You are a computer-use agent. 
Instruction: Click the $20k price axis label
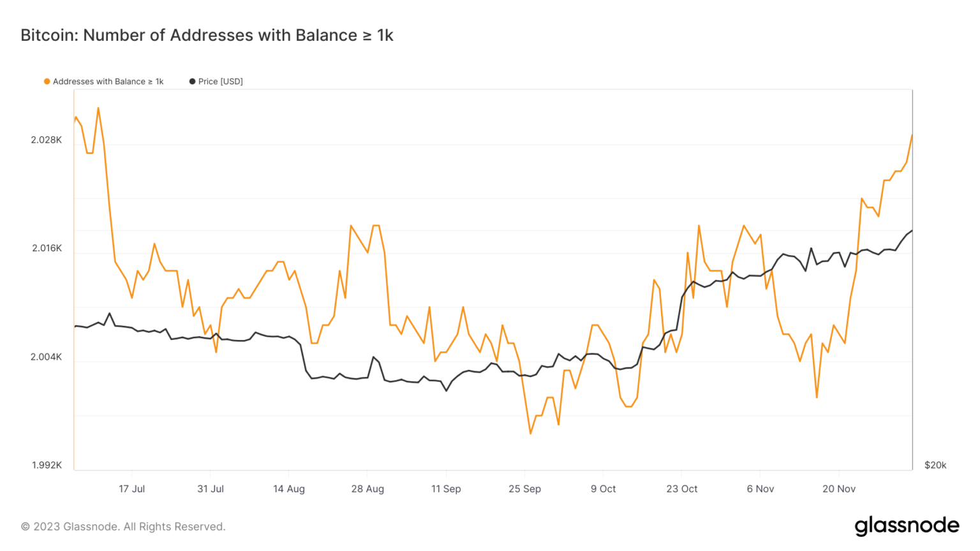[x=935, y=466]
